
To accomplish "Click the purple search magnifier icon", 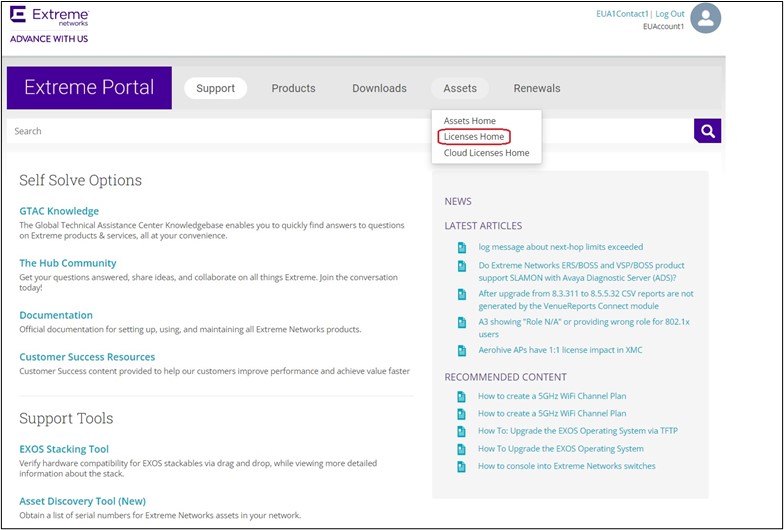I will pos(708,131).
